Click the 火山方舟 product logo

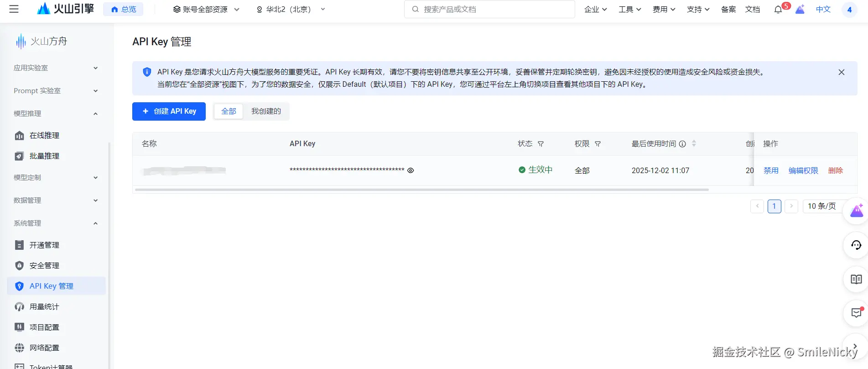tap(42, 41)
